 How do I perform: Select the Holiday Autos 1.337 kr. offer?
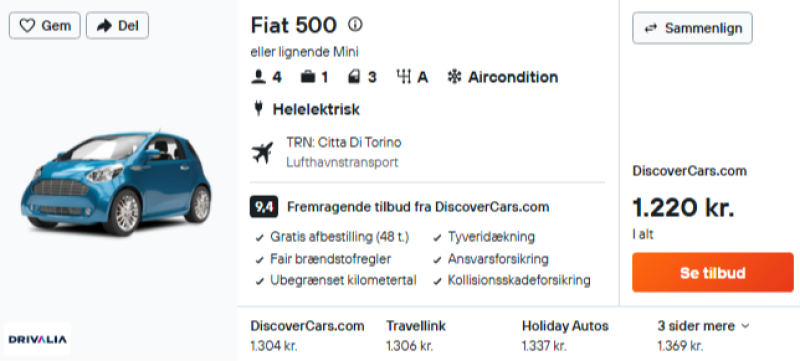click(x=565, y=336)
